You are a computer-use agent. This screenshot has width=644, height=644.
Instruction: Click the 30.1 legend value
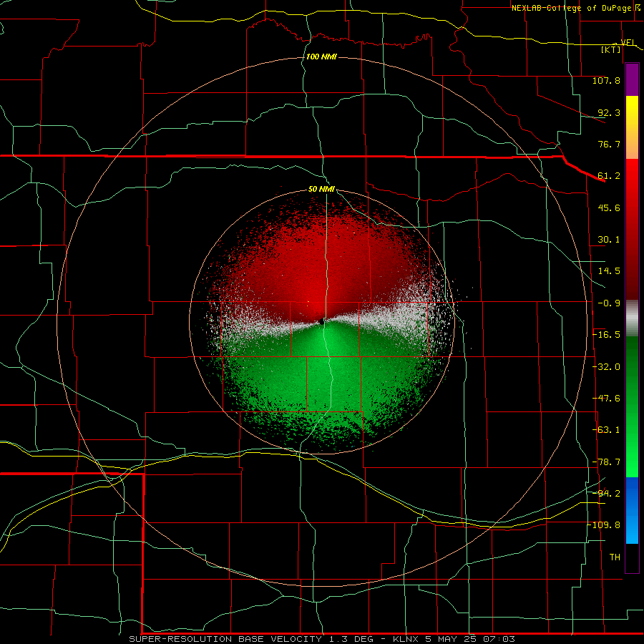[609, 240]
